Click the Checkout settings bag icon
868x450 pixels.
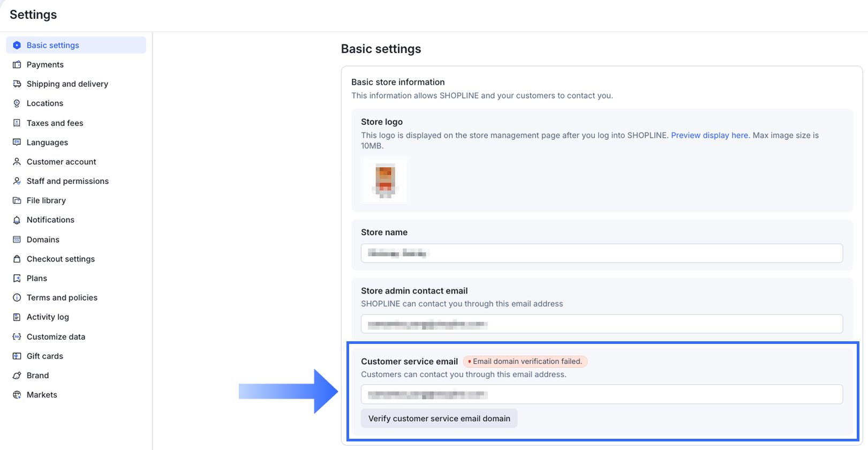(17, 259)
